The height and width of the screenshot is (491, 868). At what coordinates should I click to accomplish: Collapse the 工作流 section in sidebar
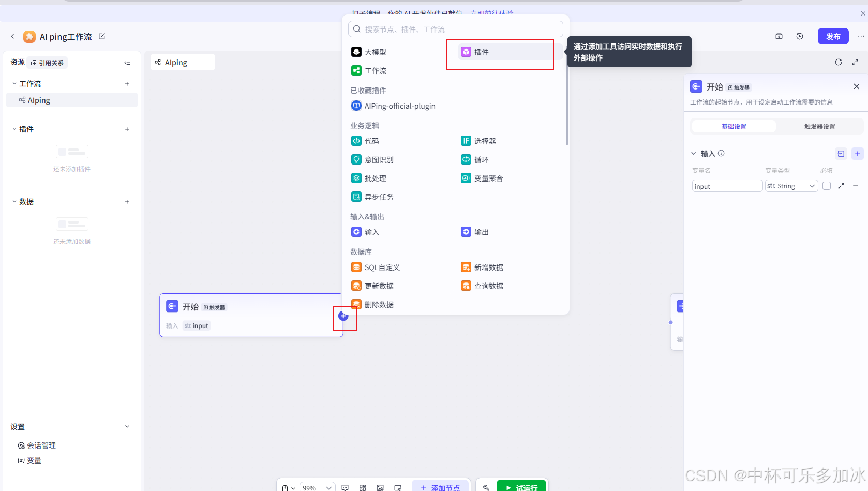14,83
